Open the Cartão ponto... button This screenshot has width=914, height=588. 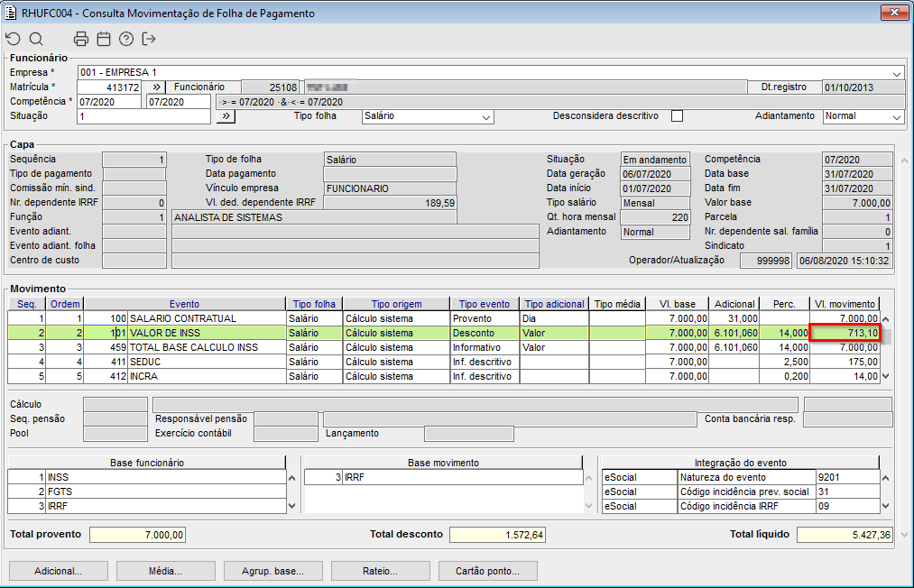(487, 571)
